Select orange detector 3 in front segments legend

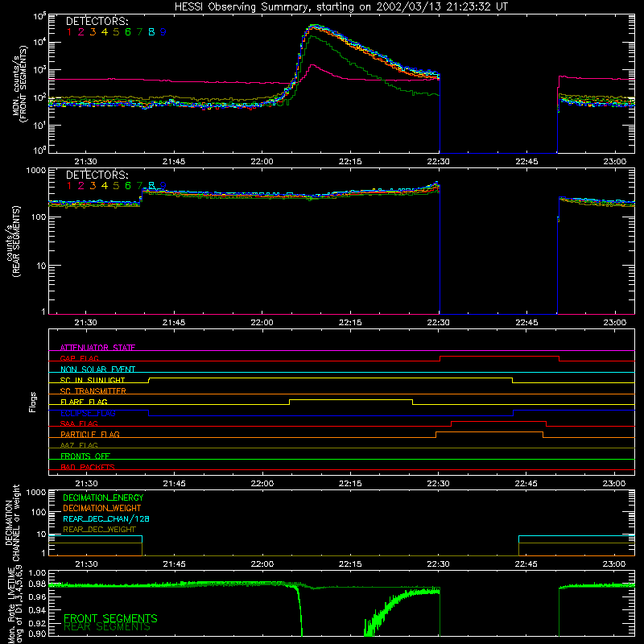pos(93,32)
